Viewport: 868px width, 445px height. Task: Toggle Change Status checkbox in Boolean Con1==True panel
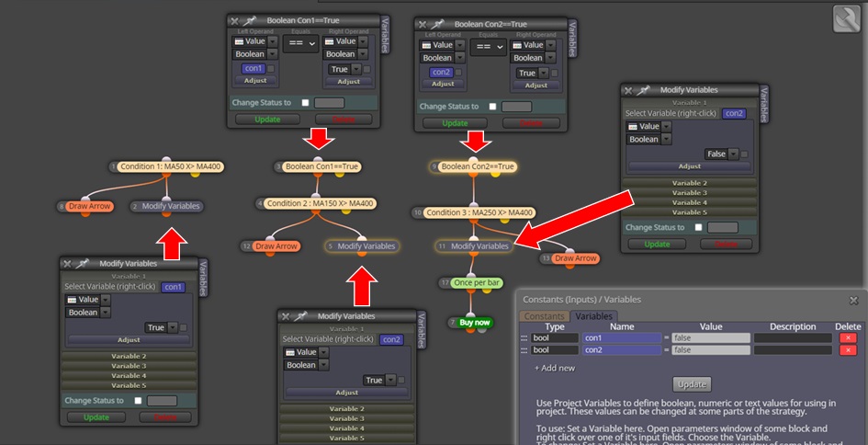tap(305, 103)
